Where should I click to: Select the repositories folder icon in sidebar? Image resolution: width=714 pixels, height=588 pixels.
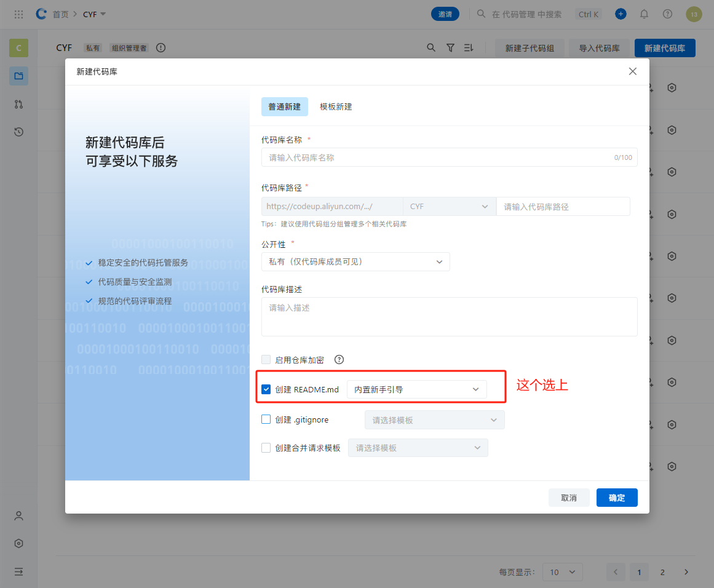[x=18, y=77]
